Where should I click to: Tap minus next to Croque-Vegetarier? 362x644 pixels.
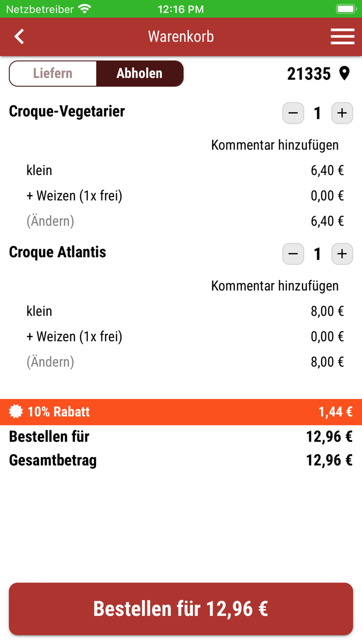293,113
